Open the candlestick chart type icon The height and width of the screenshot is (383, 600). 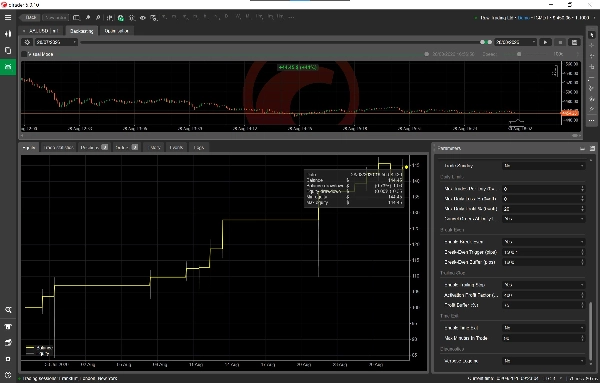[x=110, y=18]
